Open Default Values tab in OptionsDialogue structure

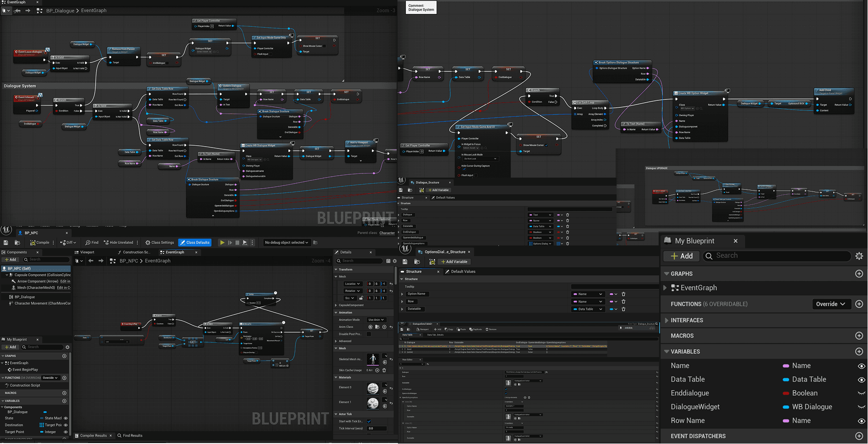[x=460, y=271]
